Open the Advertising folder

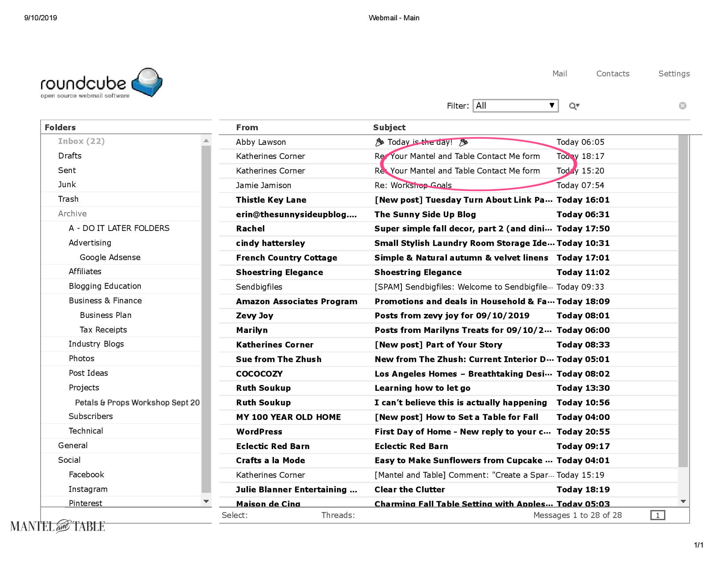pos(90,243)
